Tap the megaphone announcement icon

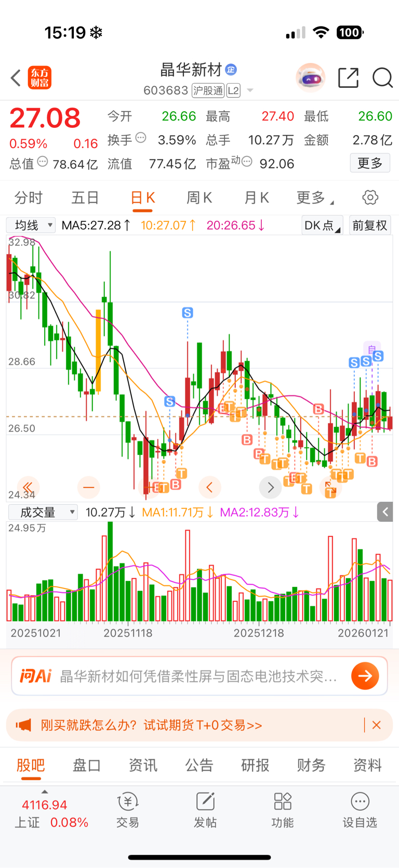point(23,725)
